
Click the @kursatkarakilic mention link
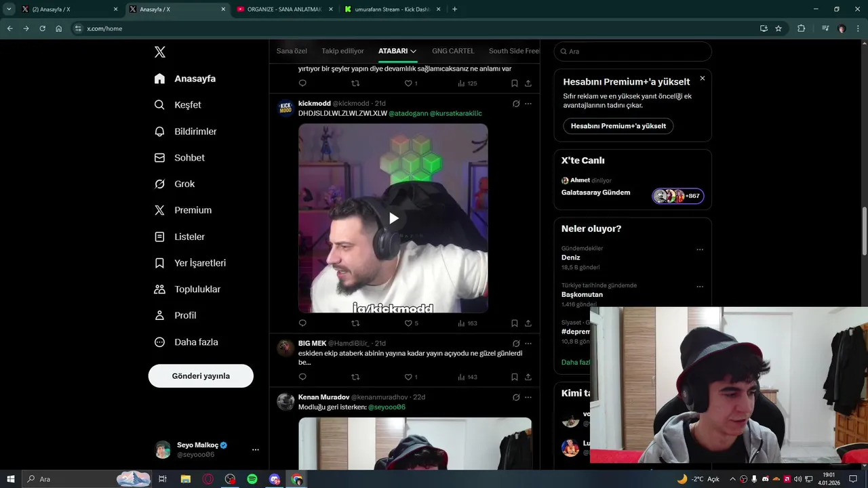pyautogui.click(x=456, y=113)
